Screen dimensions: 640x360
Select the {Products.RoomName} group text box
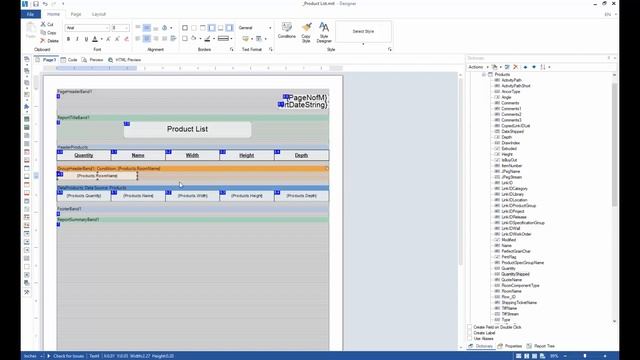pyautogui.click(x=97, y=176)
